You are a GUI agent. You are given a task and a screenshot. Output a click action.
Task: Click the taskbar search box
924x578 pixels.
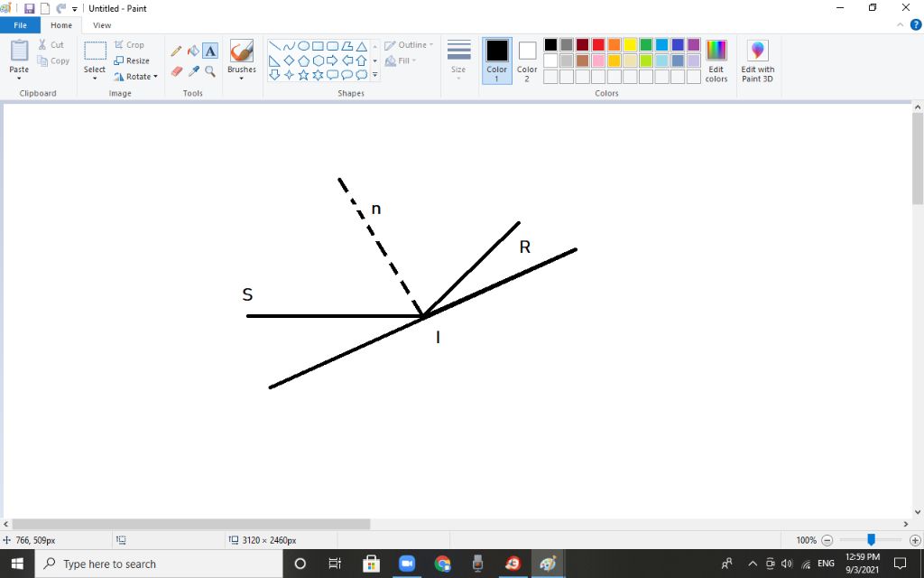tap(159, 564)
